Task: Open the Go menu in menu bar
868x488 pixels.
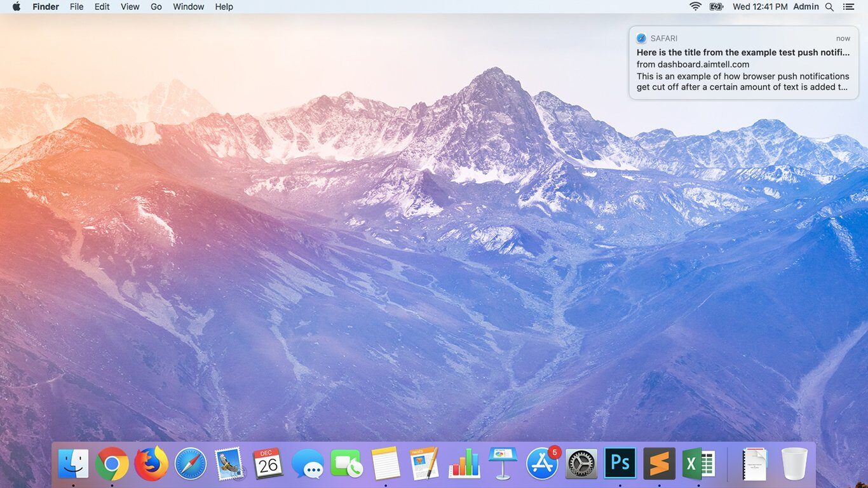Action: click(156, 6)
